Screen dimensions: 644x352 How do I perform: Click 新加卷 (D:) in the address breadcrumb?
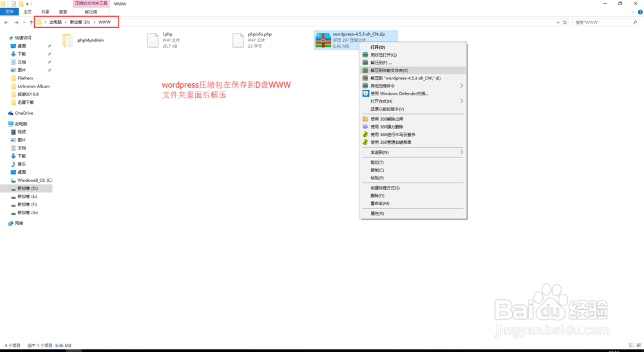point(80,22)
